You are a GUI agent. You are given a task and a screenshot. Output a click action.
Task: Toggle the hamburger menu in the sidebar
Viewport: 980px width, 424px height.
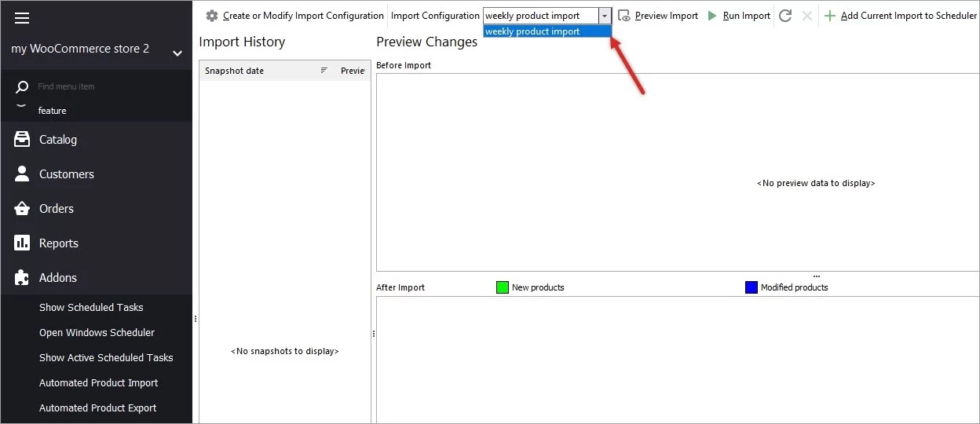coord(22,18)
